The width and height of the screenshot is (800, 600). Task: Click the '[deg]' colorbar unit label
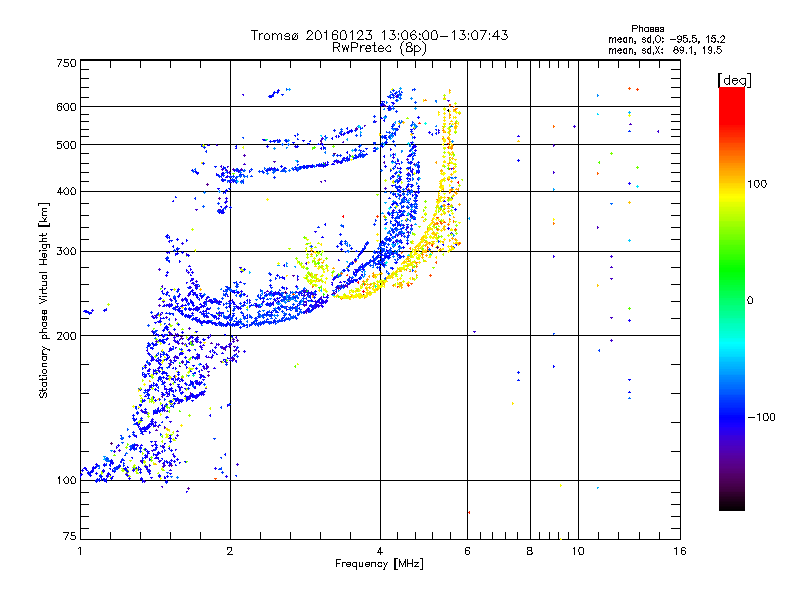click(734, 80)
